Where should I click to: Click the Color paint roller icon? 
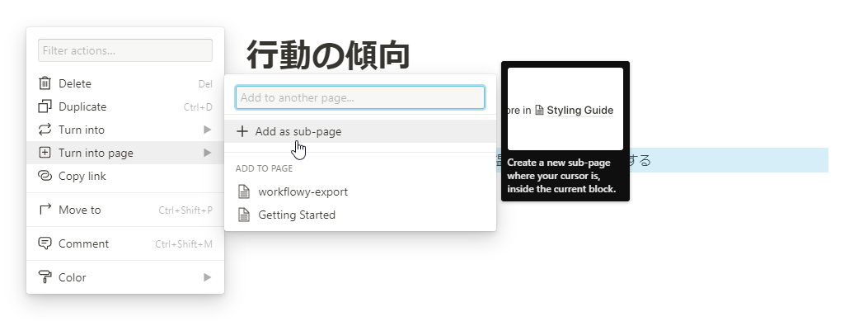tap(45, 277)
